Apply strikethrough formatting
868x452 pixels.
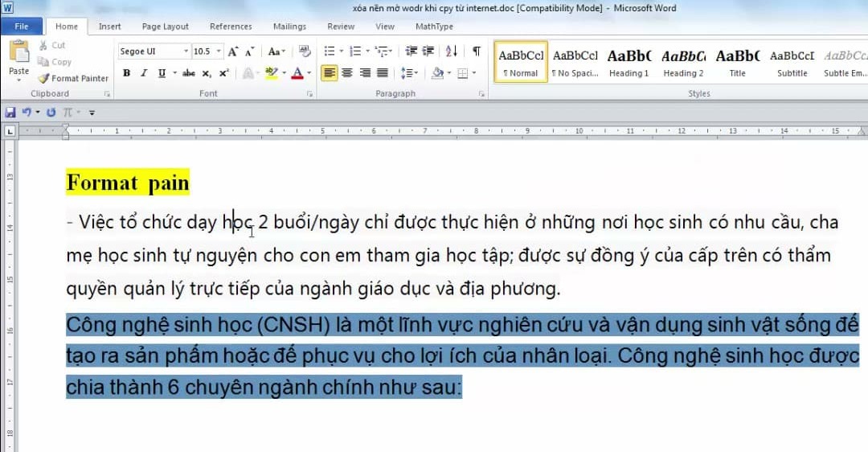(x=189, y=73)
